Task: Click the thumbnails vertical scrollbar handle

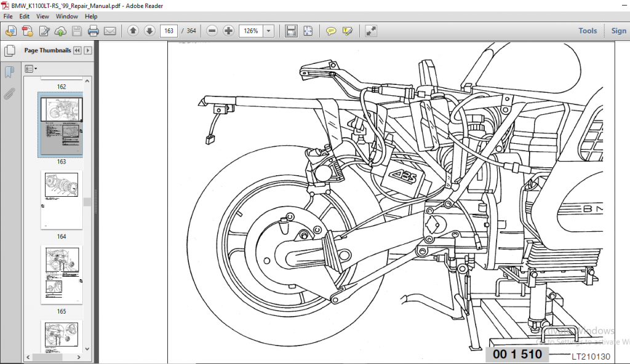Action: click(x=87, y=202)
